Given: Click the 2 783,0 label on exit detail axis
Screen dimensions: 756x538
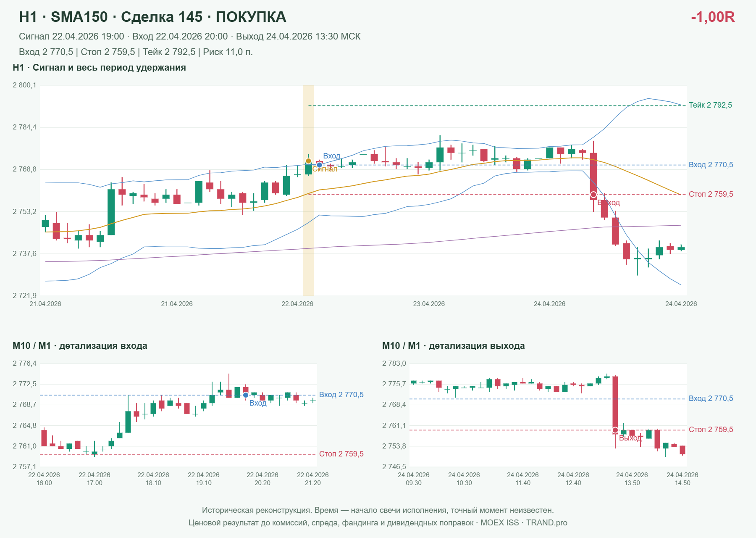Looking at the screenshot, I should tap(394, 364).
